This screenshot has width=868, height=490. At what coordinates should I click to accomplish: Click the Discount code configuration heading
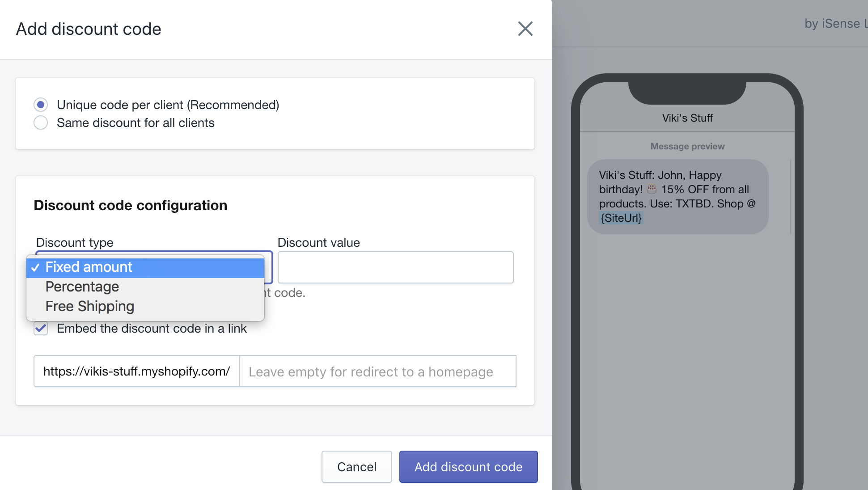131,205
